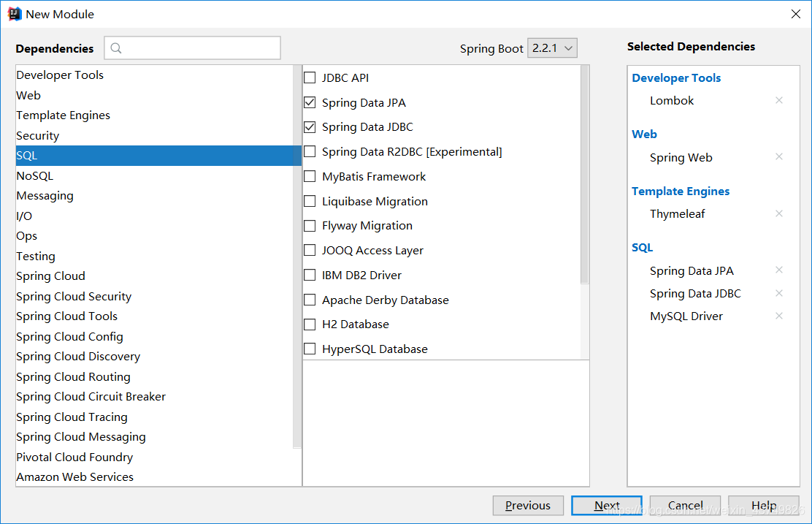Remove MySQL Driver from selected dependencies

point(779,316)
